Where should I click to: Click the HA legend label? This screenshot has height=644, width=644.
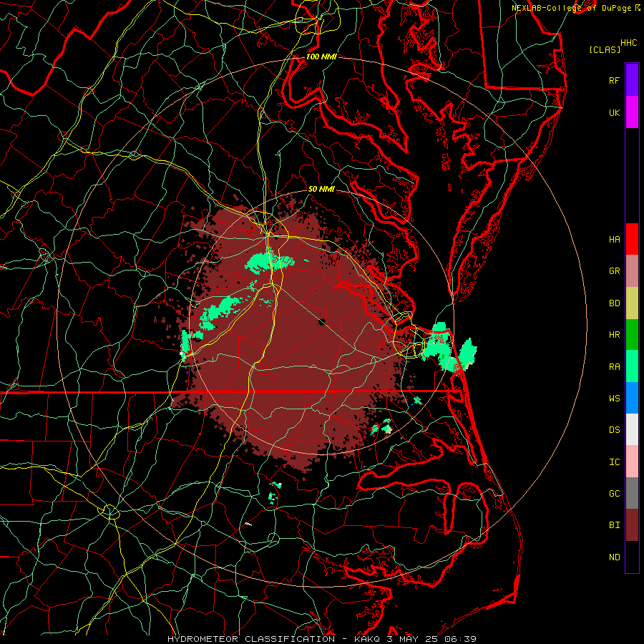click(x=614, y=239)
